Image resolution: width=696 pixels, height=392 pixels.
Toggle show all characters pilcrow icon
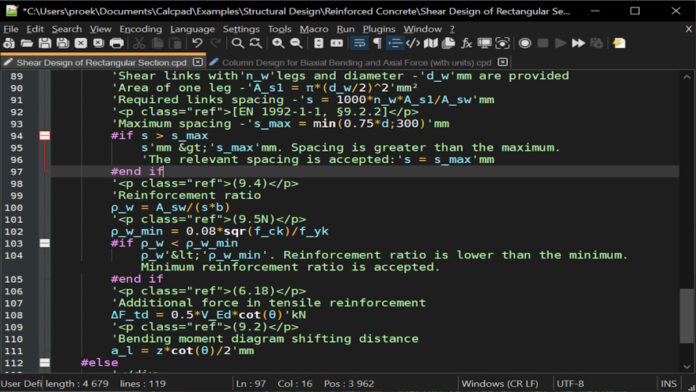click(x=377, y=43)
